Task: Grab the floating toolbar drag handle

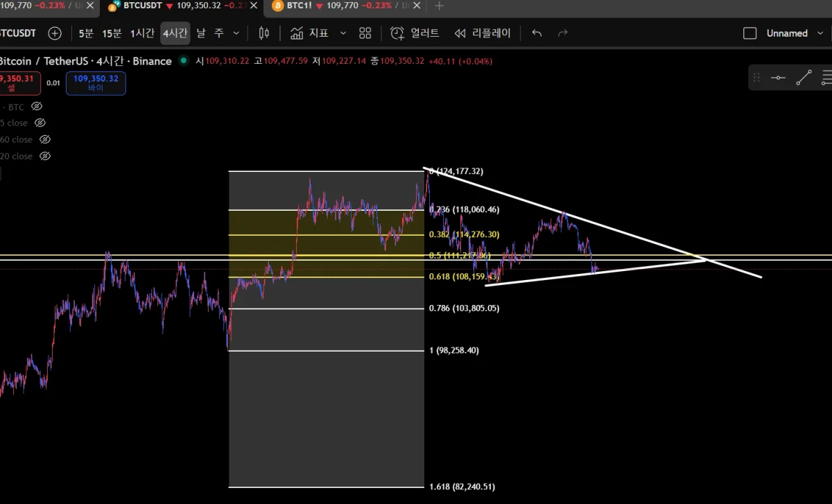Action: coord(756,78)
